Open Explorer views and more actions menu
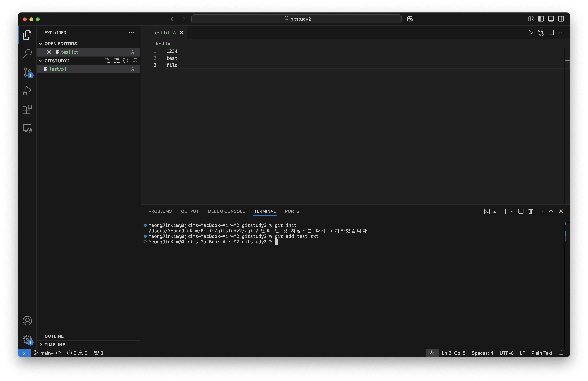Viewport: 588px width, 381px height. [132, 33]
